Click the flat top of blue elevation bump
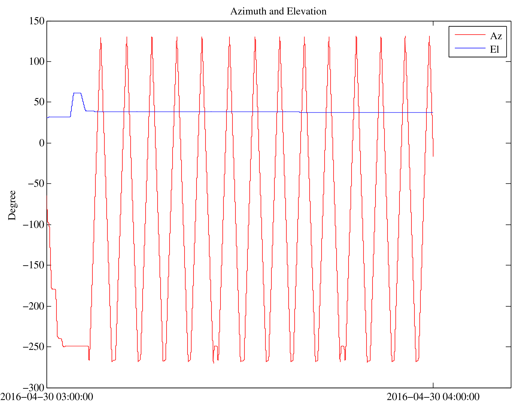 77,93
